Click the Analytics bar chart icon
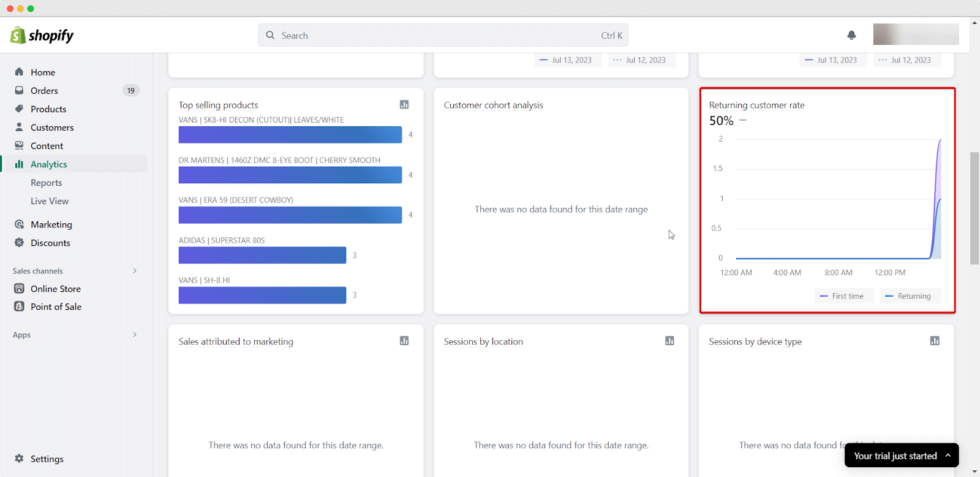Screen dimensions: 980x477 [x=19, y=164]
